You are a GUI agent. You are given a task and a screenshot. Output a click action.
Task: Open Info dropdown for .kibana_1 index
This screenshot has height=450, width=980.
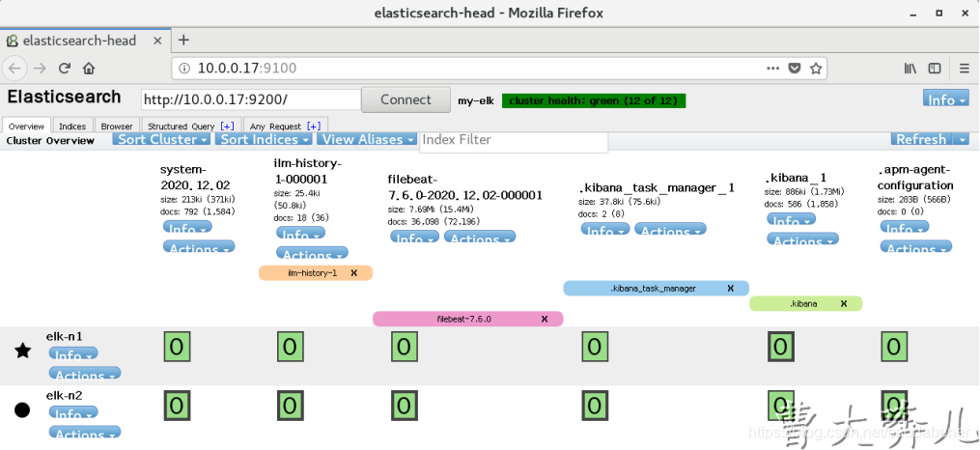point(792,219)
